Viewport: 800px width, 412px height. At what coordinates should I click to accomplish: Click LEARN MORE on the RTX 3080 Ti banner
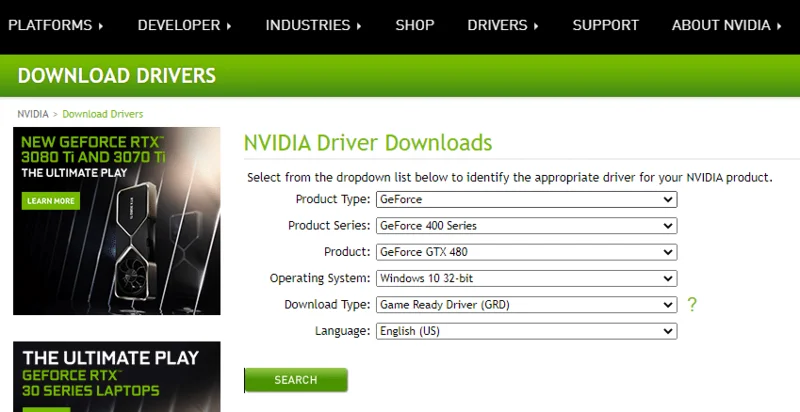pyautogui.click(x=51, y=201)
